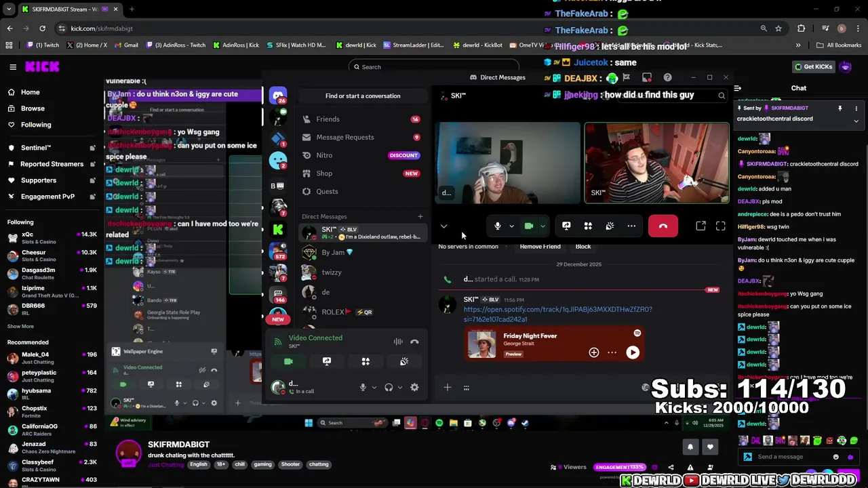This screenshot has height=488, width=868.
Task: Open more options ellipsis in call controls
Action: click(x=631, y=226)
